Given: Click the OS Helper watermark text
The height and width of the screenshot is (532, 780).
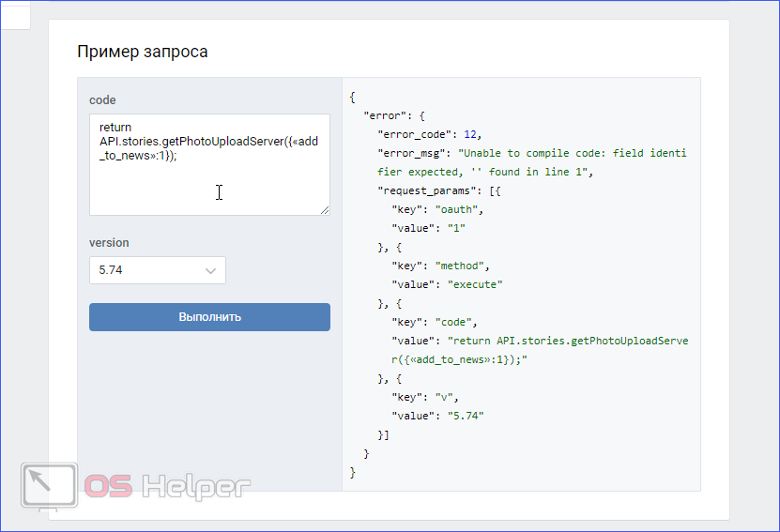Looking at the screenshot, I should [169, 486].
